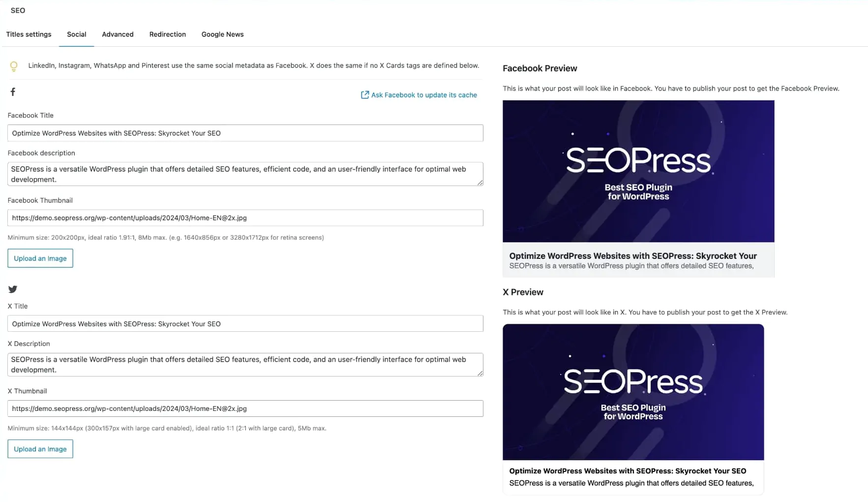This screenshot has height=502, width=868.
Task: Select the Facebook Title input field
Action: point(245,133)
